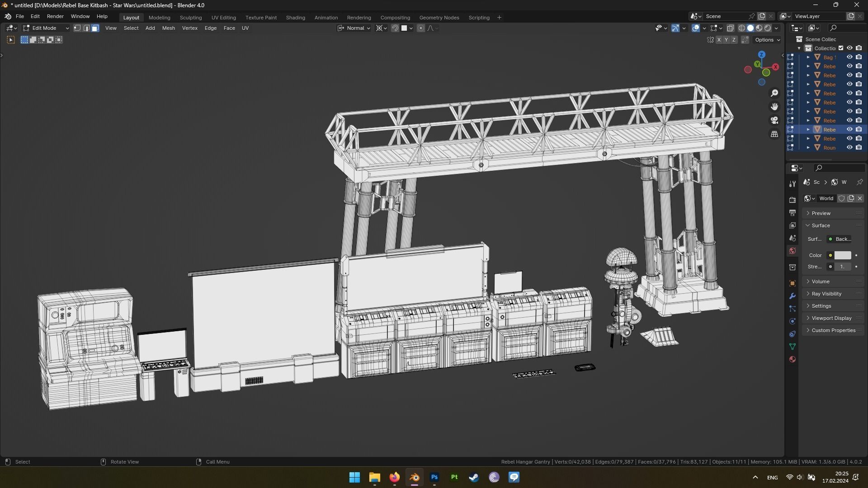The height and width of the screenshot is (488, 868).
Task: Open Material properties tab
Action: pos(792,359)
